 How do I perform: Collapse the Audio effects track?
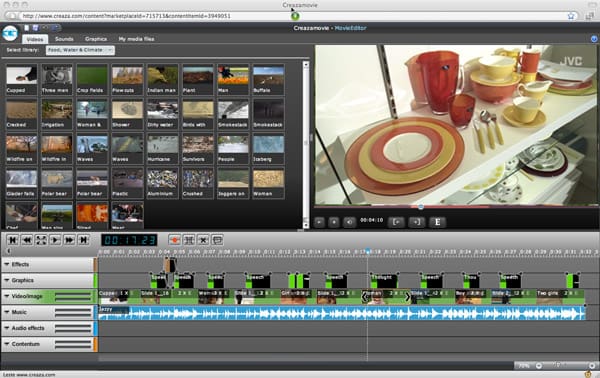point(7,328)
